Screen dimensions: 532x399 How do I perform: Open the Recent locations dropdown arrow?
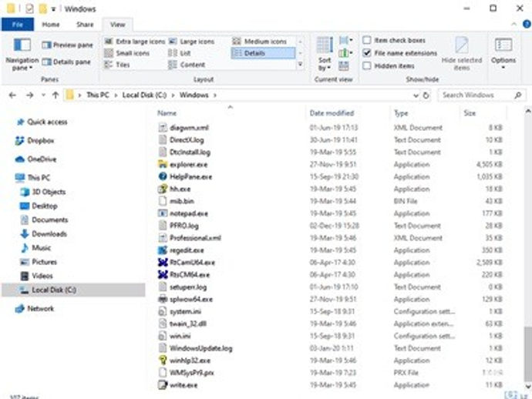43,96
